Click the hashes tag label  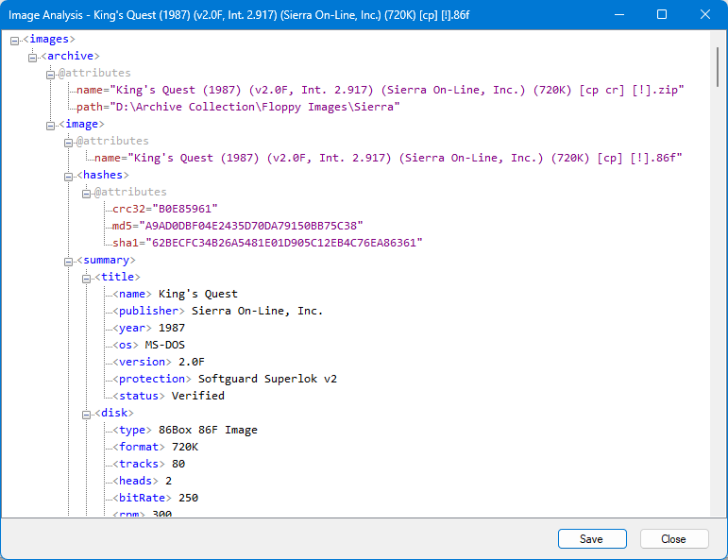pyautogui.click(x=103, y=175)
